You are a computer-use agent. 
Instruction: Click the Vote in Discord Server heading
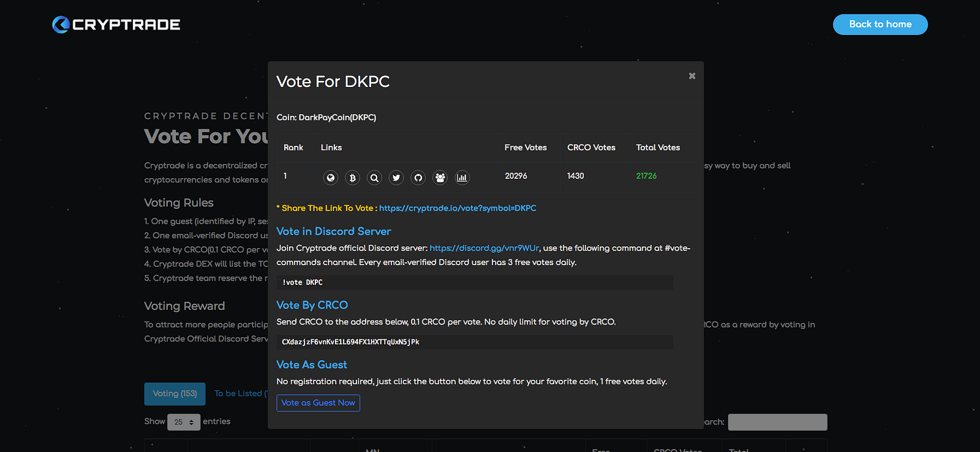click(x=334, y=232)
